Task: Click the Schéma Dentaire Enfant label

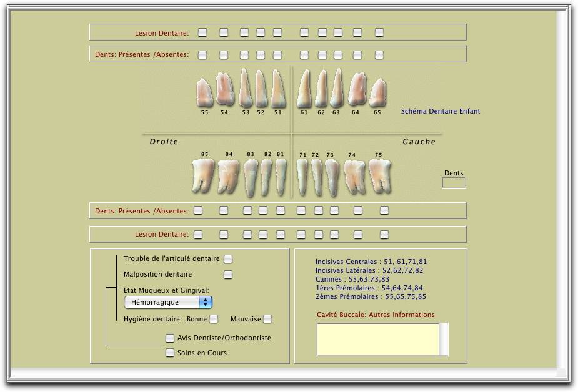Action: pos(441,111)
